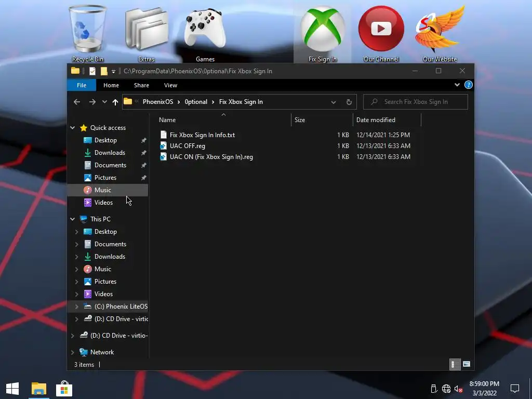Switch to the Details view layout icon
This screenshot has width=532, height=399.
(x=454, y=364)
